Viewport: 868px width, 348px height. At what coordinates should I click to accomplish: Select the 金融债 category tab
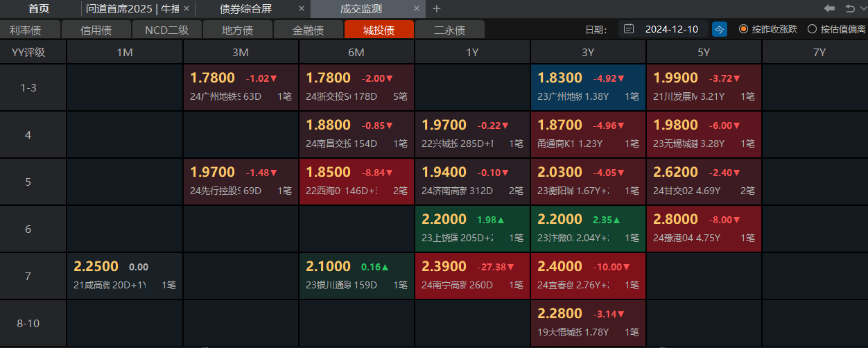point(308,30)
